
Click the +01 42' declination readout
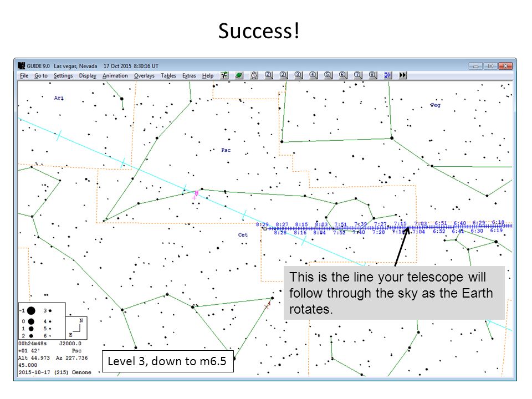(x=29, y=351)
